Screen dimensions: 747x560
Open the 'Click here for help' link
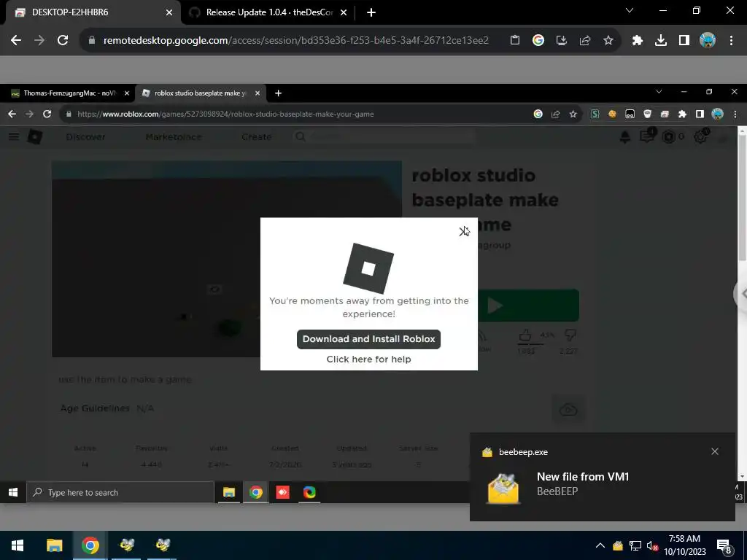(x=368, y=359)
